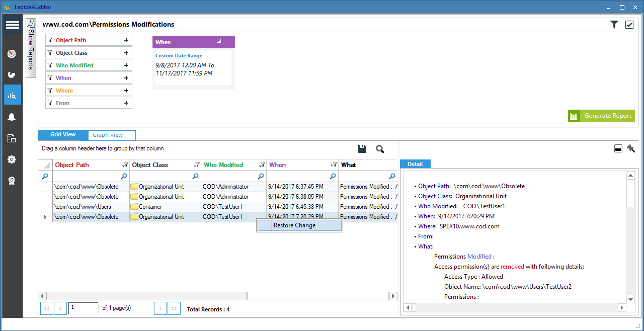Screen dimensions: 644x331
Task: Minimize the Detail panel with its icon
Action: click(x=618, y=148)
